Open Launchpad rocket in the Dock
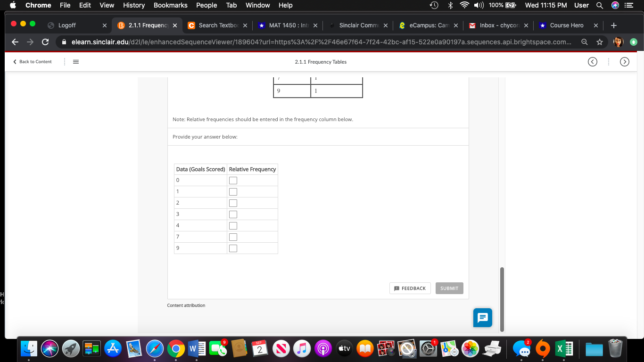Screen dimensions: 644x362 [x=71, y=348]
